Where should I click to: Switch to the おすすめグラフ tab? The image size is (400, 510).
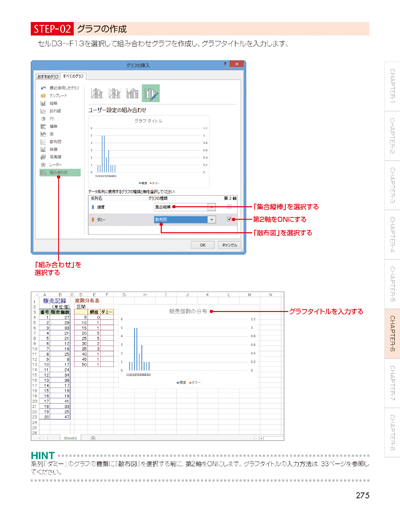48,77
